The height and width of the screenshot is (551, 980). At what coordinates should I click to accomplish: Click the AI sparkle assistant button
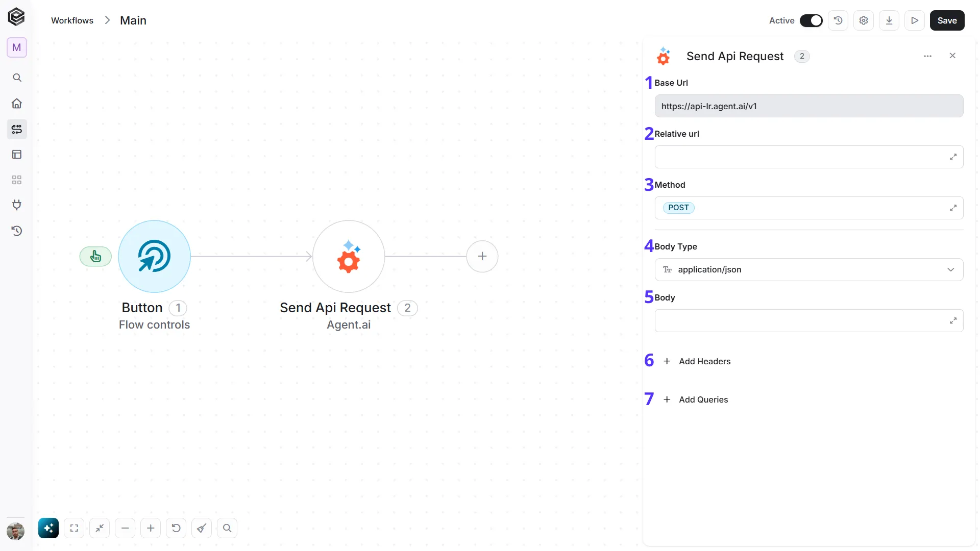coord(48,528)
